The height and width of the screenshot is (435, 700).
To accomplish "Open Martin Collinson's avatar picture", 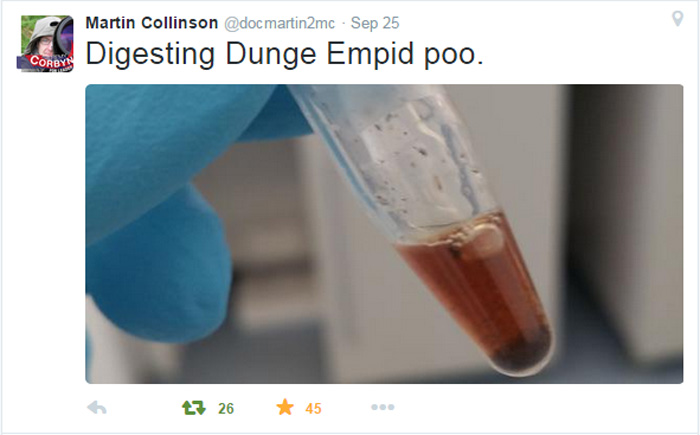I will tap(45, 43).
